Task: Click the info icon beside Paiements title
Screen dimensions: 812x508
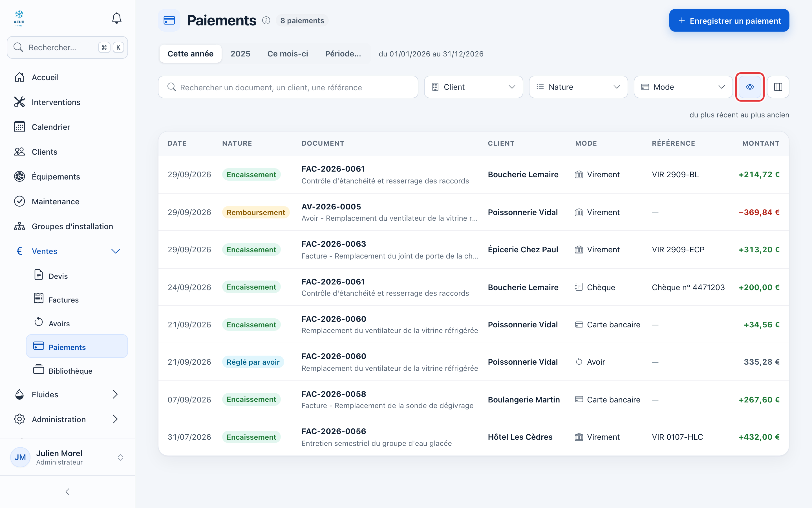Action: click(x=266, y=21)
